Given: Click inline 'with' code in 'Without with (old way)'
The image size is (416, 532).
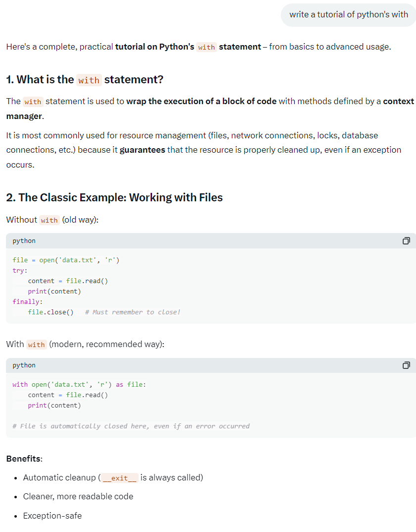Looking at the screenshot, I should click(x=49, y=220).
